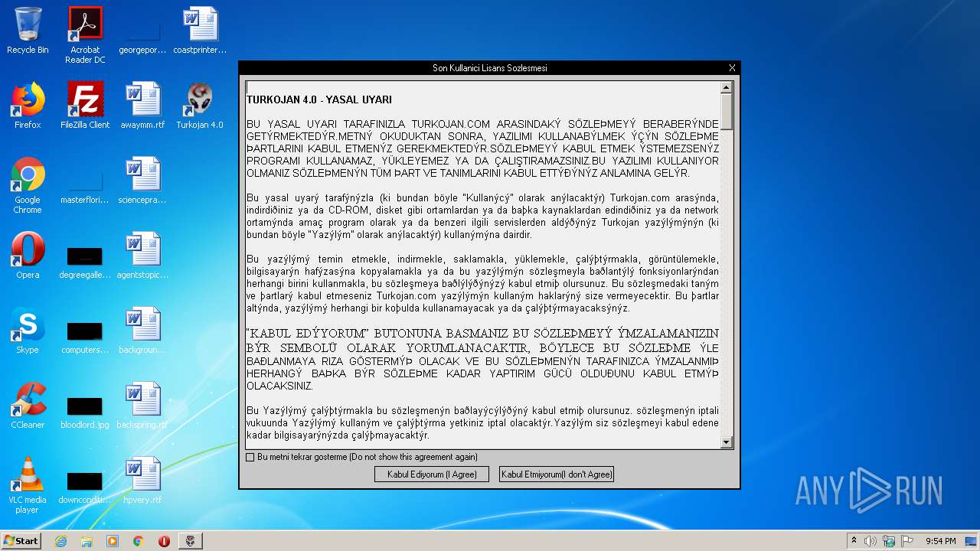Open hpvery.rtf document icon

[142, 481]
